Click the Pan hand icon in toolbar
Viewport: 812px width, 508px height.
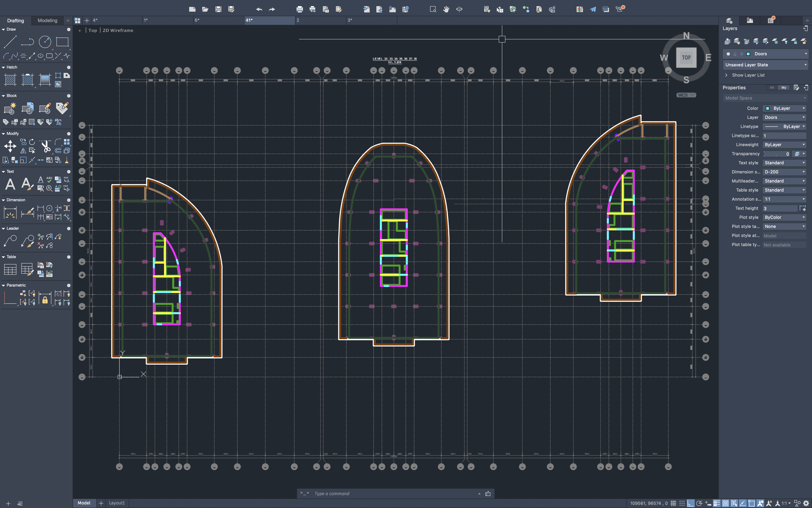tap(446, 9)
